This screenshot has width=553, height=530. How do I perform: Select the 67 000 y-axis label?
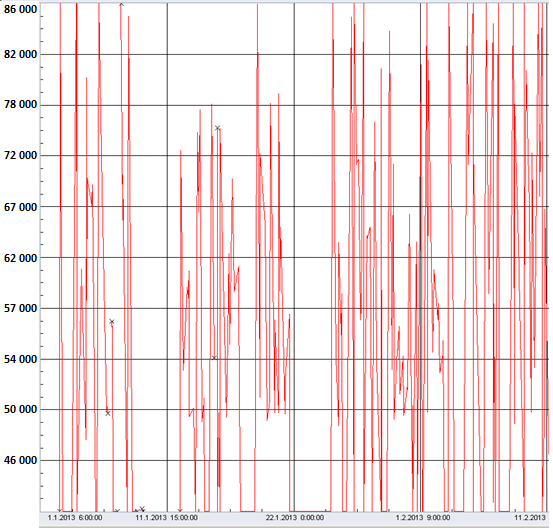click(x=20, y=207)
